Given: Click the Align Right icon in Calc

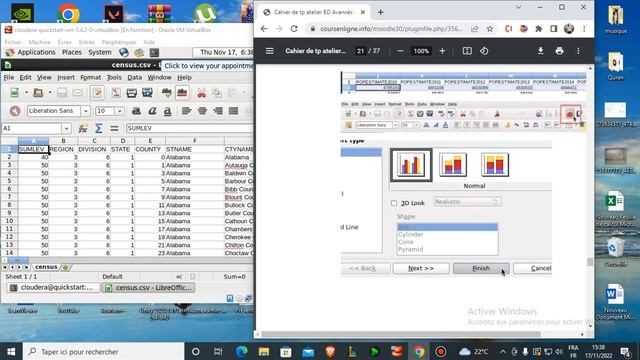Looking at the screenshot, I should pyautogui.click(x=218, y=111).
